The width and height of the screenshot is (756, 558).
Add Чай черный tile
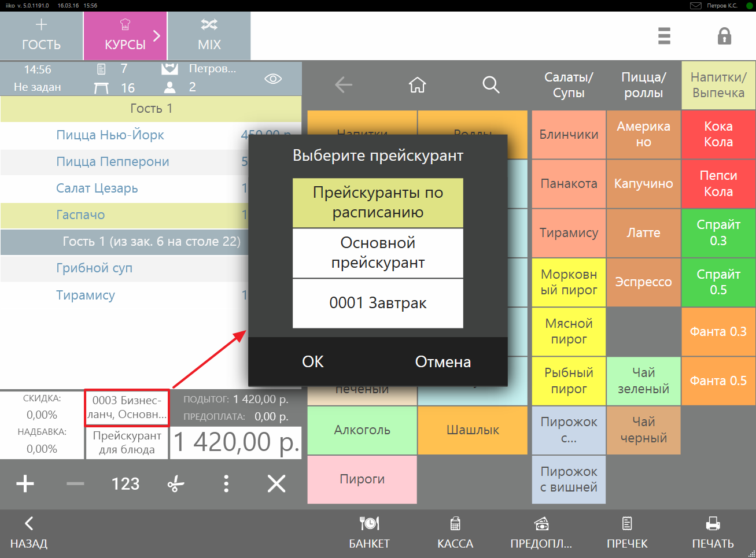(x=643, y=430)
